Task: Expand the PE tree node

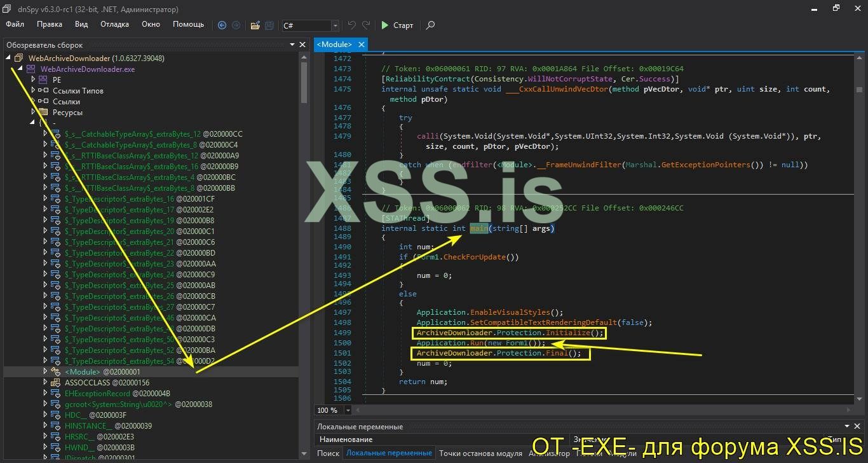Action: (34, 79)
